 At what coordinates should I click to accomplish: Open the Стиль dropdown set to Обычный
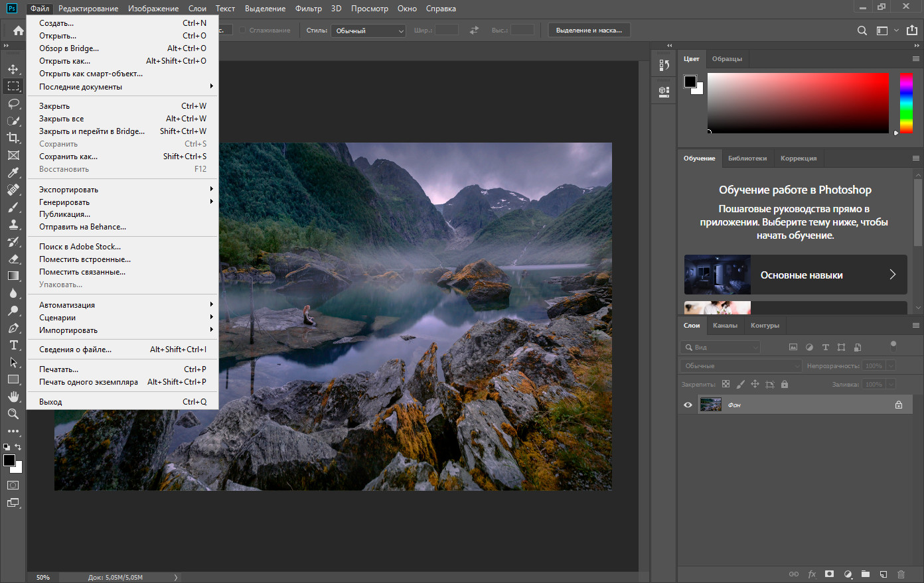coord(368,31)
